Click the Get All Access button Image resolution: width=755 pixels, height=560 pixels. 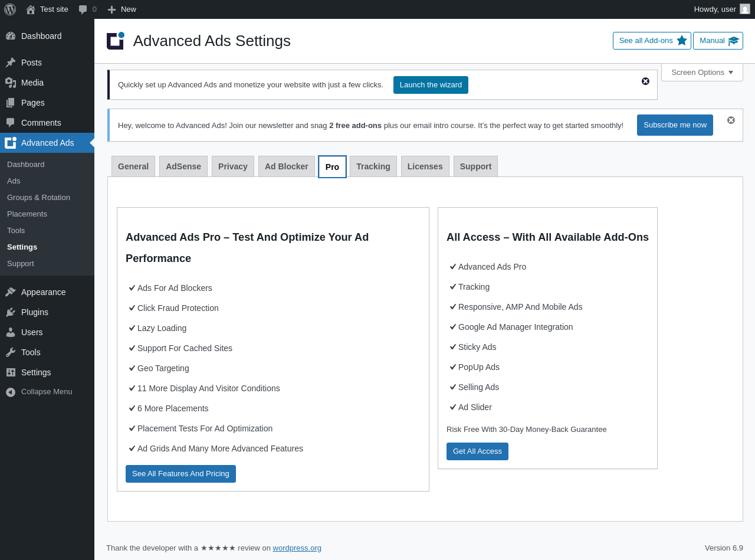(477, 451)
